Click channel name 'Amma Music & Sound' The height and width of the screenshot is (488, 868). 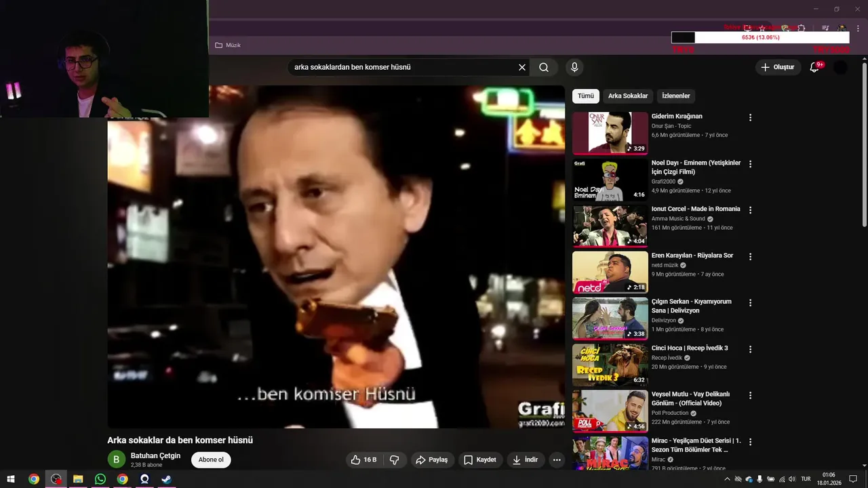pyautogui.click(x=678, y=219)
